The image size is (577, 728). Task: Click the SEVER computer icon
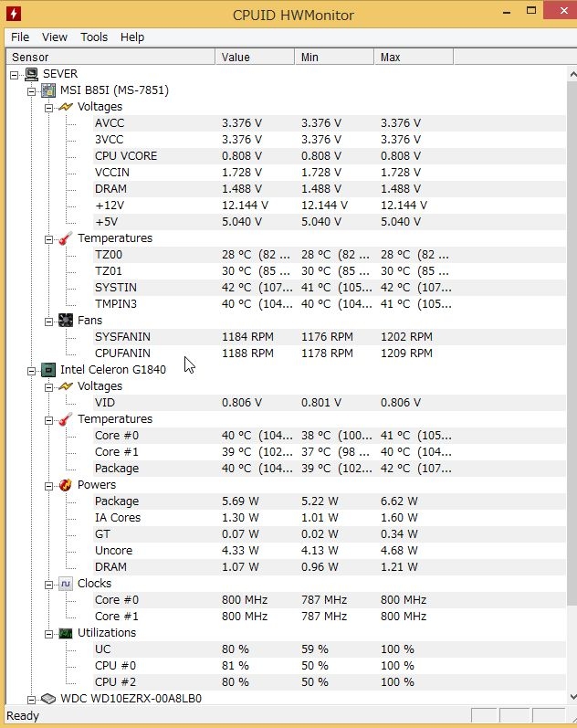pos(30,74)
